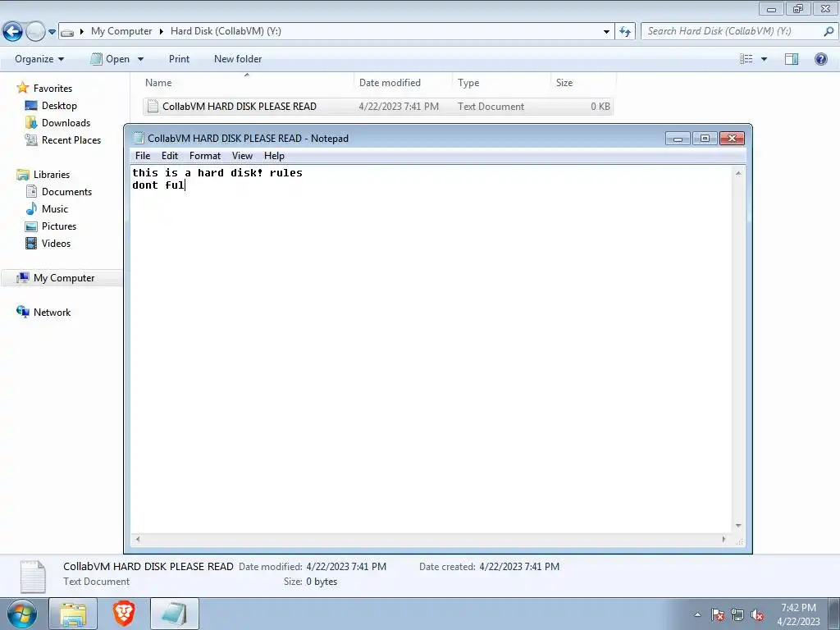Click the network tray icon

[737, 614]
